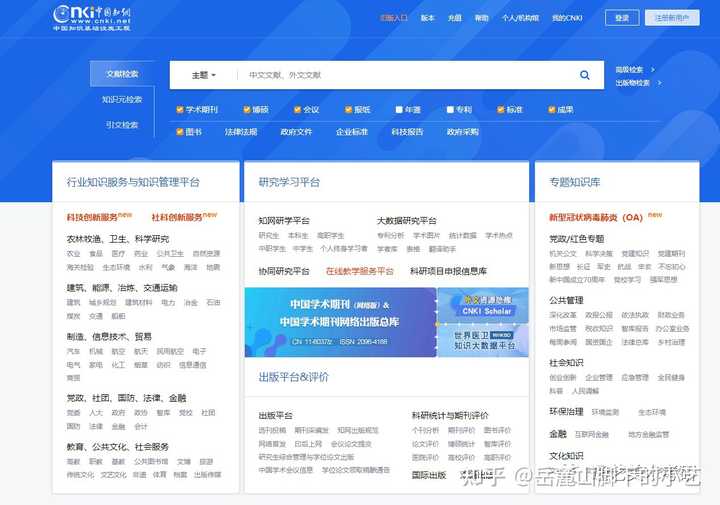Open the 主题 search field dropdown
Image resolution: width=720 pixels, height=505 pixels.
point(203,75)
